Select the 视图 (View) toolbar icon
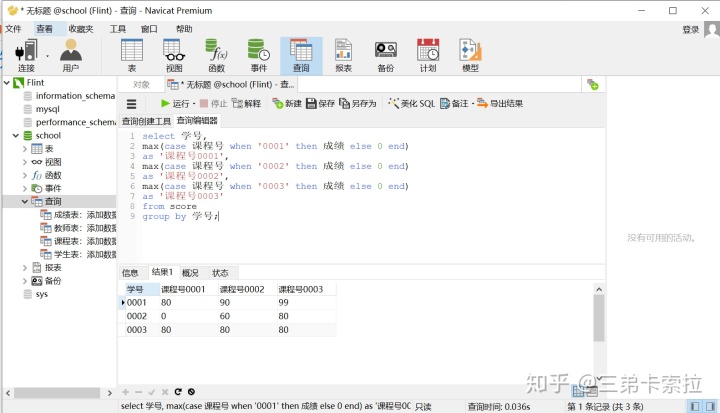Image resolution: width=720 pixels, height=413 pixels. 174,56
